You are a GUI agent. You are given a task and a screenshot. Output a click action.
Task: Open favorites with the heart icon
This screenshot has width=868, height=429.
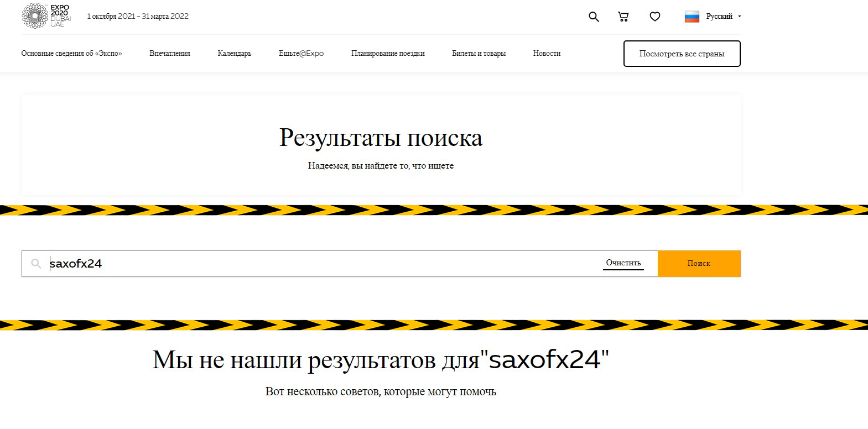point(655,17)
